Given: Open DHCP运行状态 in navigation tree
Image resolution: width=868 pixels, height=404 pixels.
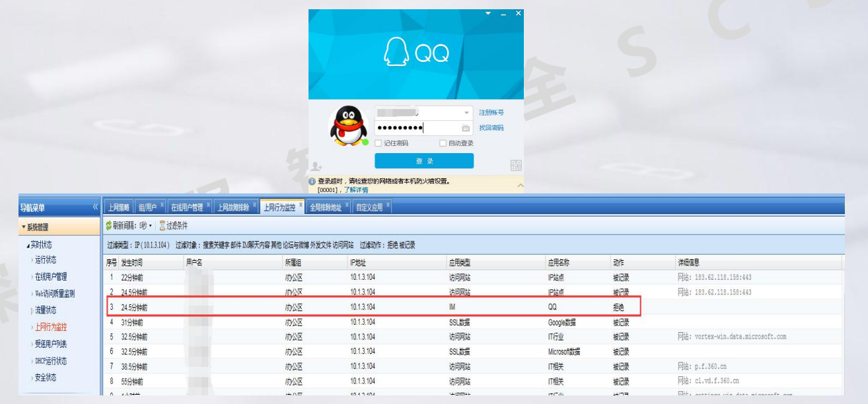Looking at the screenshot, I should coord(51,361).
